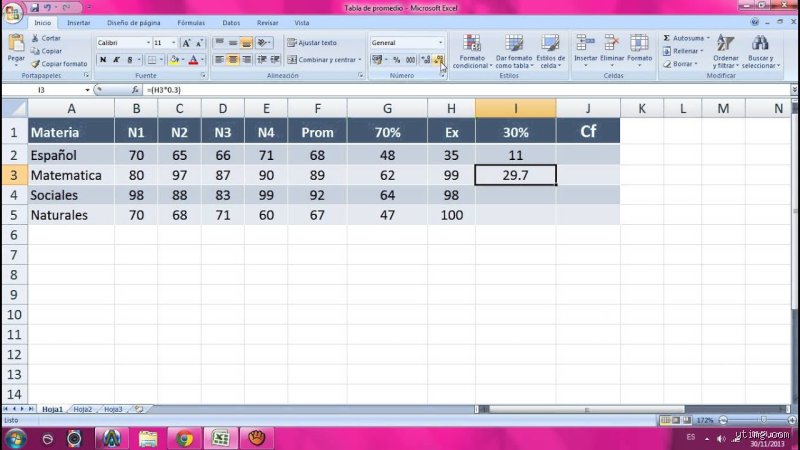Apply yellow fill color bucket
This screenshot has height=450, width=800.
(x=174, y=60)
